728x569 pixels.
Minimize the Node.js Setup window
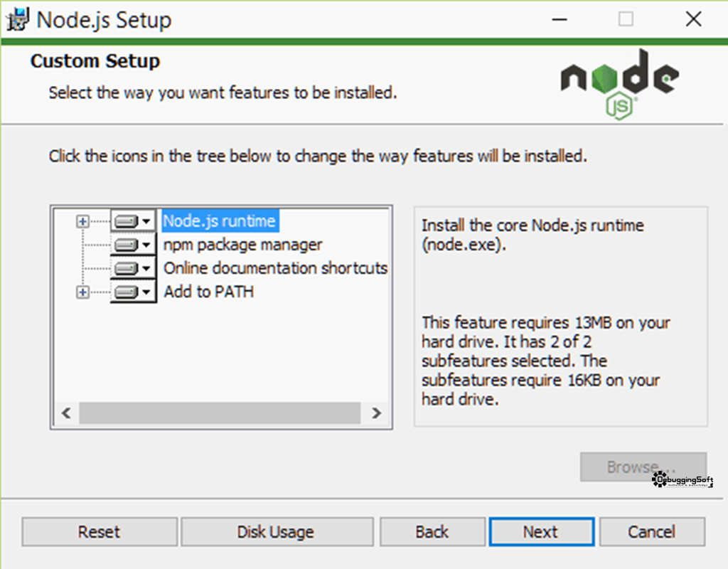(x=560, y=19)
